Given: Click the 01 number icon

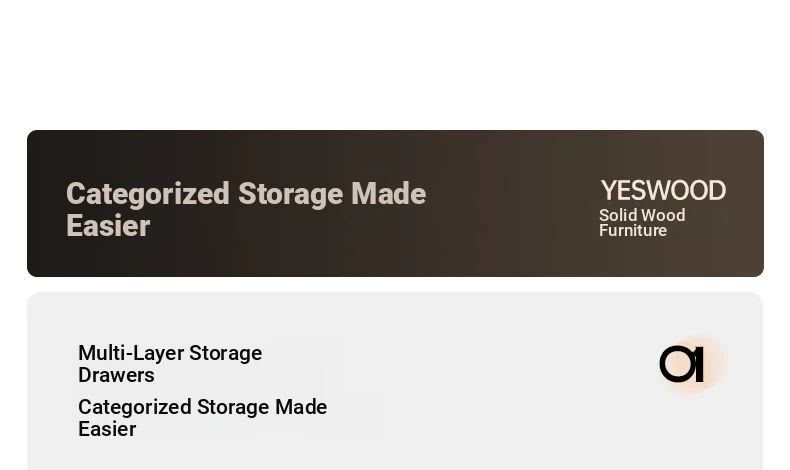Looking at the screenshot, I should tap(681, 364).
